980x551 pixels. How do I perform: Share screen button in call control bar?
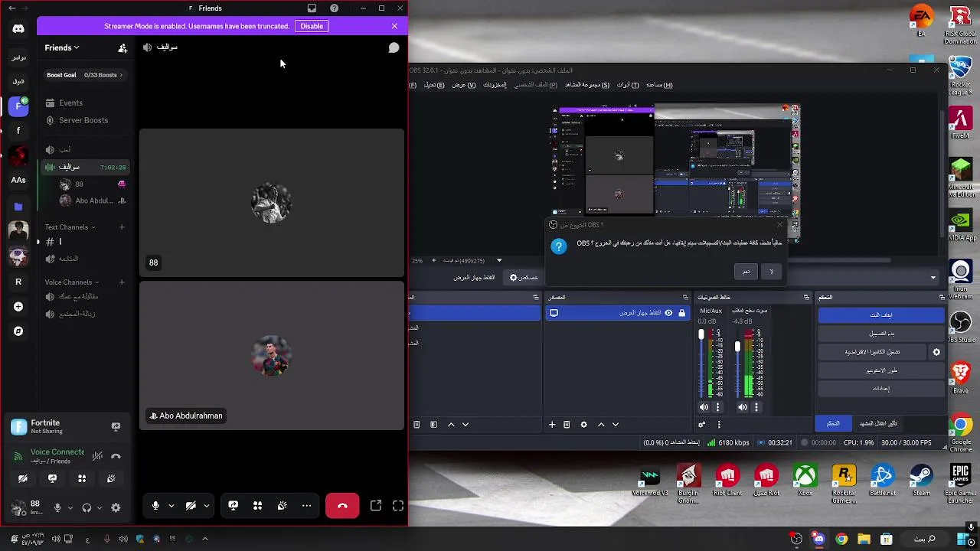(x=234, y=506)
